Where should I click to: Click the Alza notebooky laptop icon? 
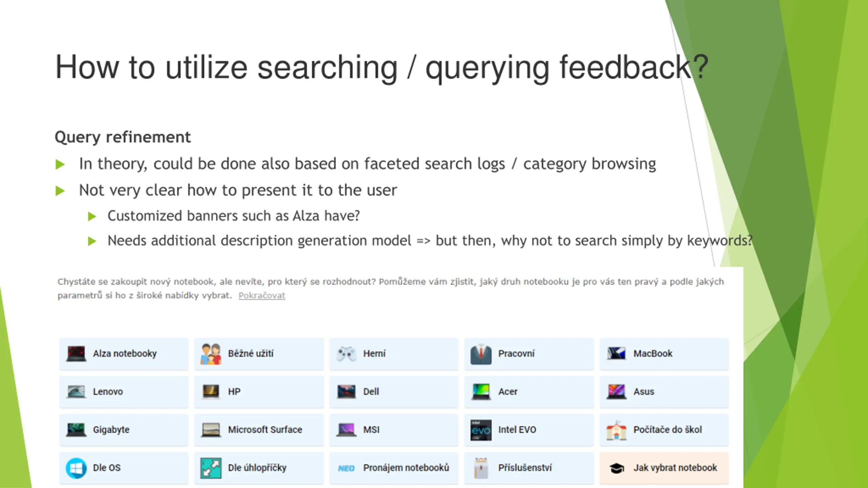(76, 354)
